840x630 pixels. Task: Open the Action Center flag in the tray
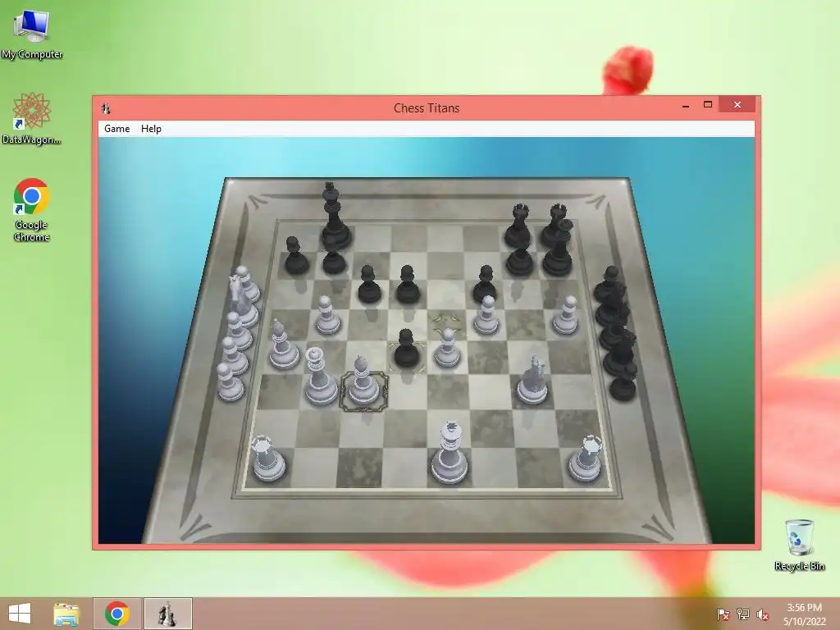click(723, 614)
